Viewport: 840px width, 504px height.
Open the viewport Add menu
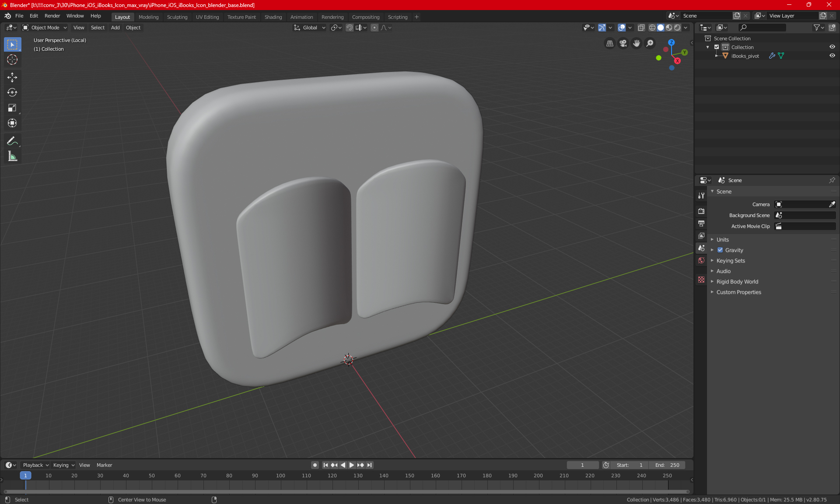115,28
